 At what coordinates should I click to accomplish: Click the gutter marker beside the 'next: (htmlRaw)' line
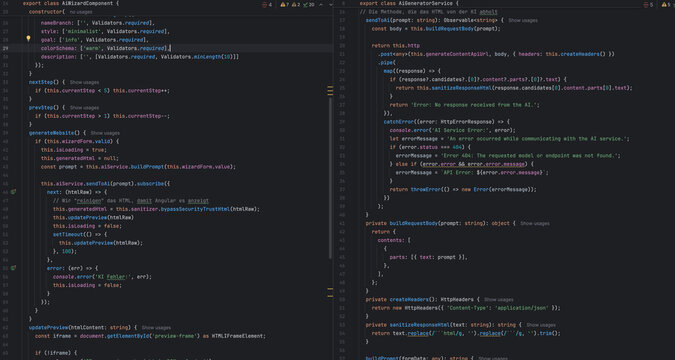click(x=13, y=192)
